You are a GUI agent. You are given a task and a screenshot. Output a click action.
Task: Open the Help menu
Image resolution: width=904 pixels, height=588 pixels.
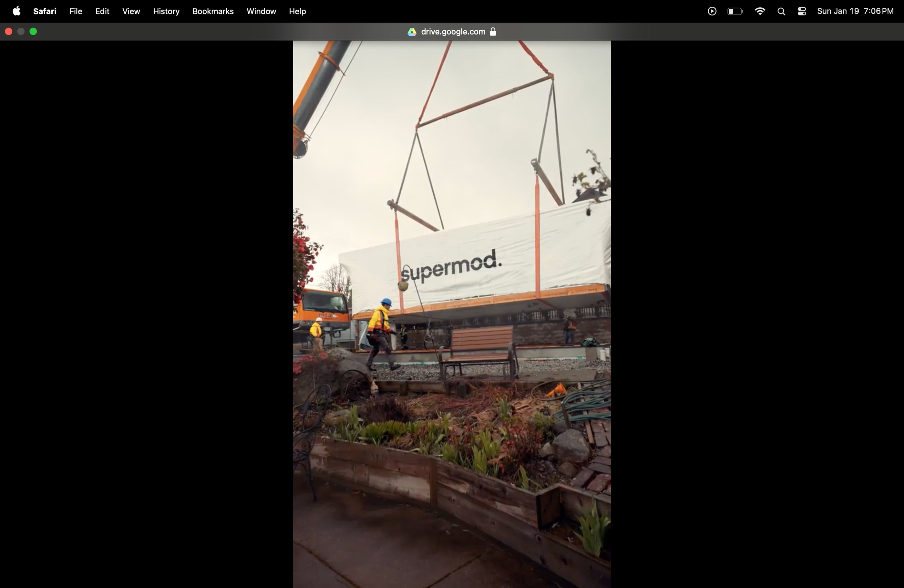(297, 11)
